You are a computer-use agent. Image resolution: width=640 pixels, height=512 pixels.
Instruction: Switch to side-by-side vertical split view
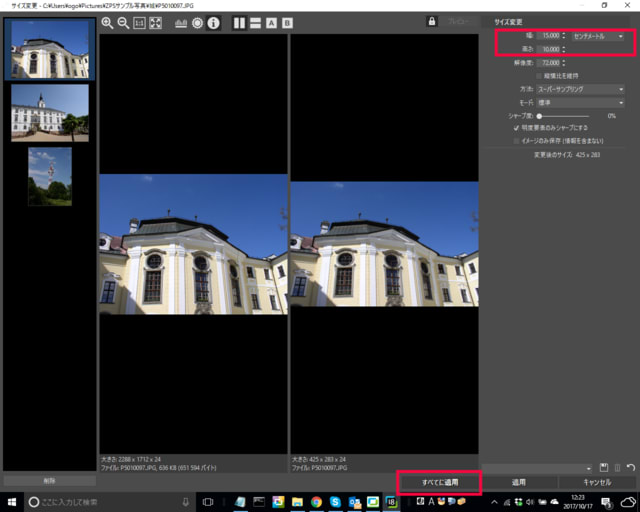[239, 23]
